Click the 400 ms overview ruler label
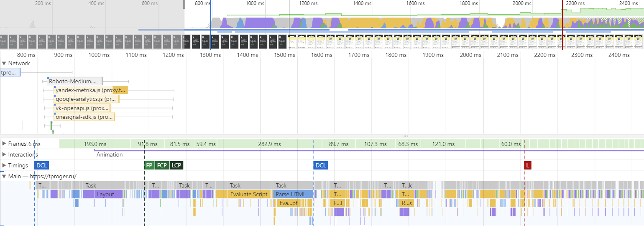Viewport: 644px width, 226px height. (97, 3)
